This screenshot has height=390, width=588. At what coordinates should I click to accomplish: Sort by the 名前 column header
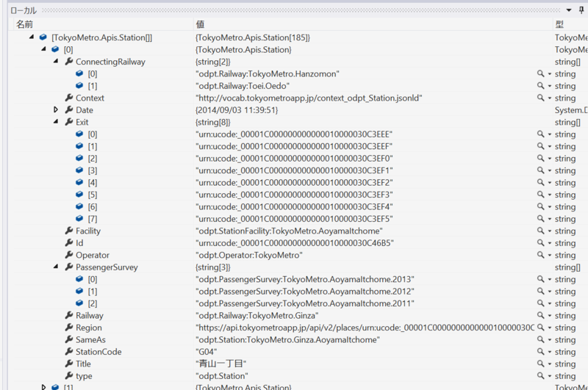point(25,24)
